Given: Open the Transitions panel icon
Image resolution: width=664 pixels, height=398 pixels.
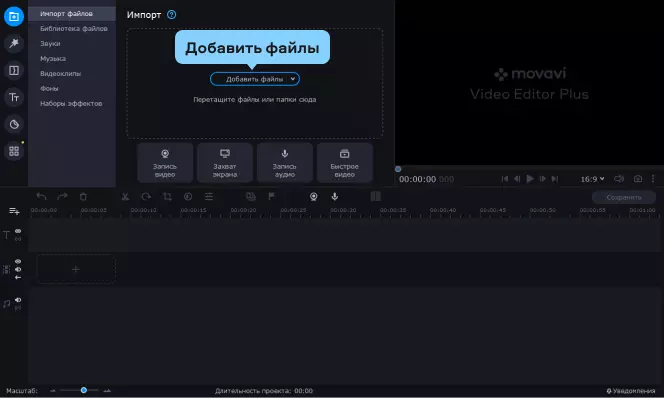Looking at the screenshot, I should [x=14, y=70].
